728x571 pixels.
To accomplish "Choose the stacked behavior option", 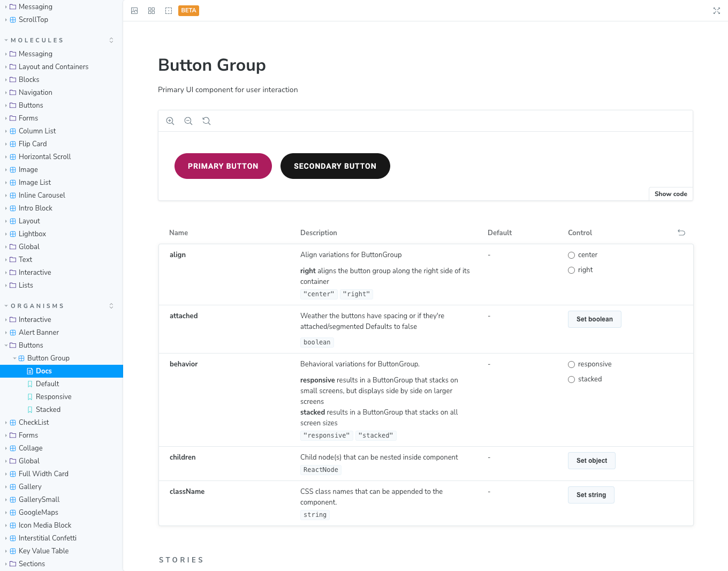I will [571, 379].
